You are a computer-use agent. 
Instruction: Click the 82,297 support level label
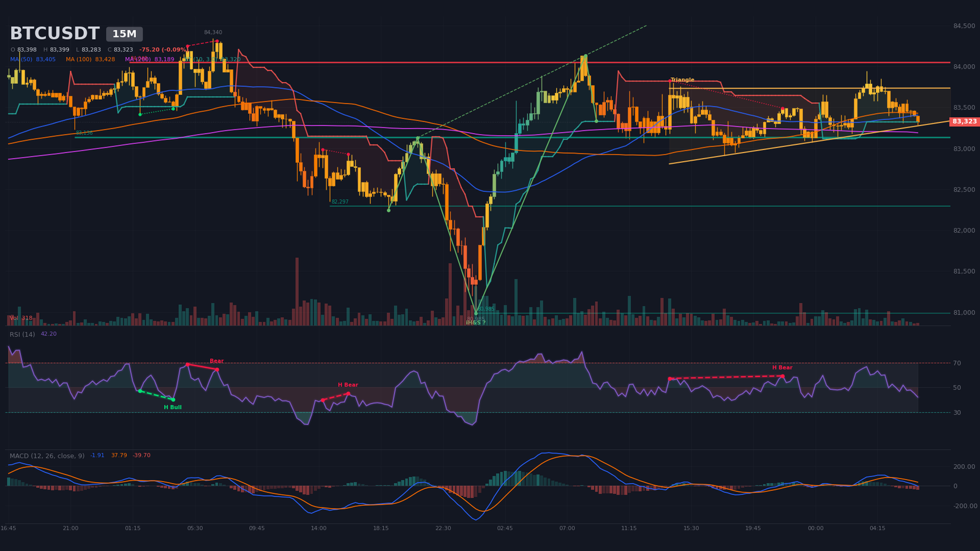click(340, 201)
